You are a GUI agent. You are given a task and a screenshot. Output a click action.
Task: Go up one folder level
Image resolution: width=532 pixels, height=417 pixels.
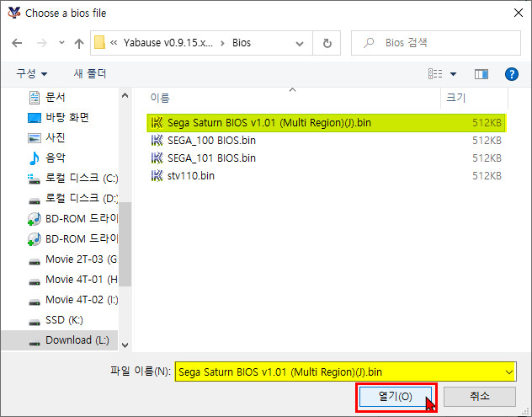79,43
